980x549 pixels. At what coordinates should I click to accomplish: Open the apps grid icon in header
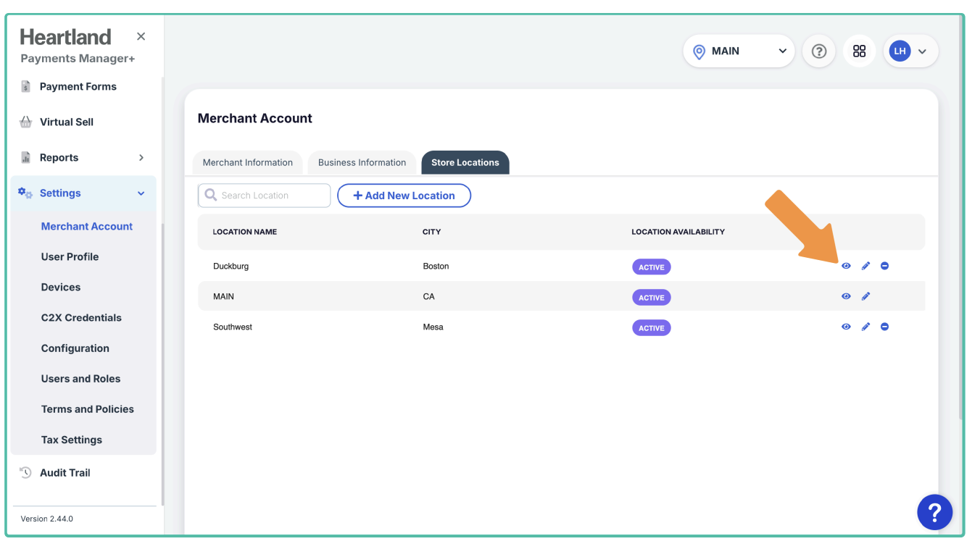[x=860, y=51]
